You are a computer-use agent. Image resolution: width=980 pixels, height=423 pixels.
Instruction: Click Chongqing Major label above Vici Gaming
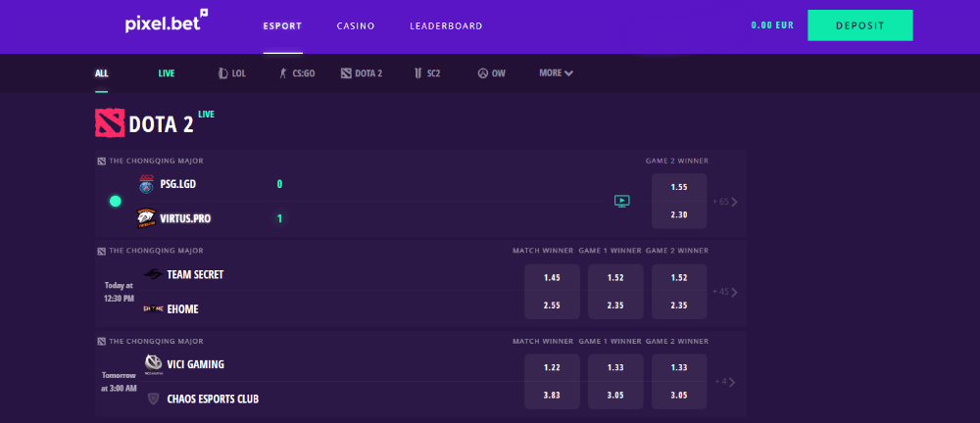click(x=156, y=341)
